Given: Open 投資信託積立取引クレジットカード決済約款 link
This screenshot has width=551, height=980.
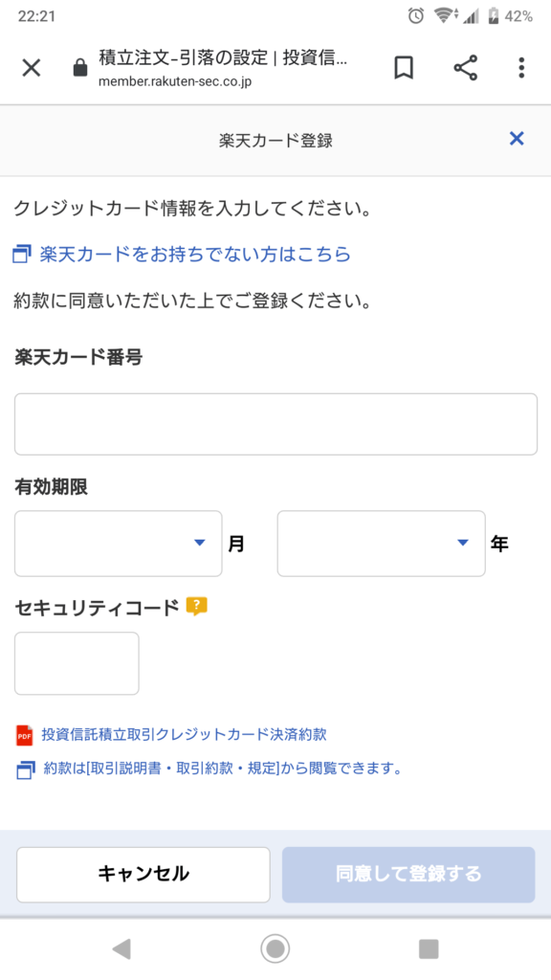Looking at the screenshot, I should click(x=185, y=734).
